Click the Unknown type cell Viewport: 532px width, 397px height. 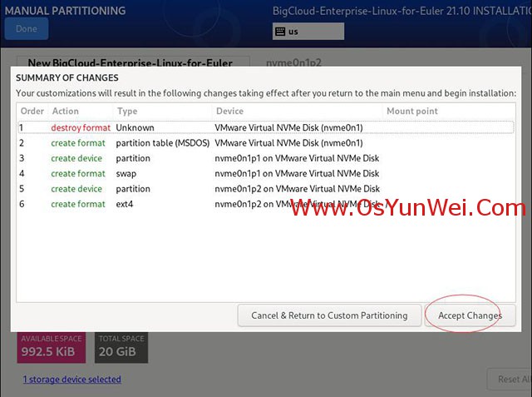[135, 127]
